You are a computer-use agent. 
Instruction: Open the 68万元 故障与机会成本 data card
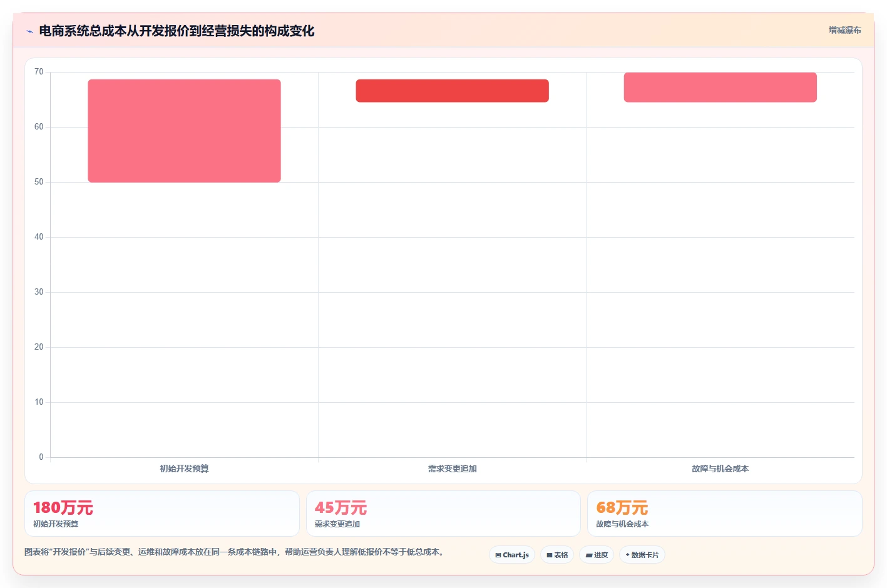click(725, 514)
